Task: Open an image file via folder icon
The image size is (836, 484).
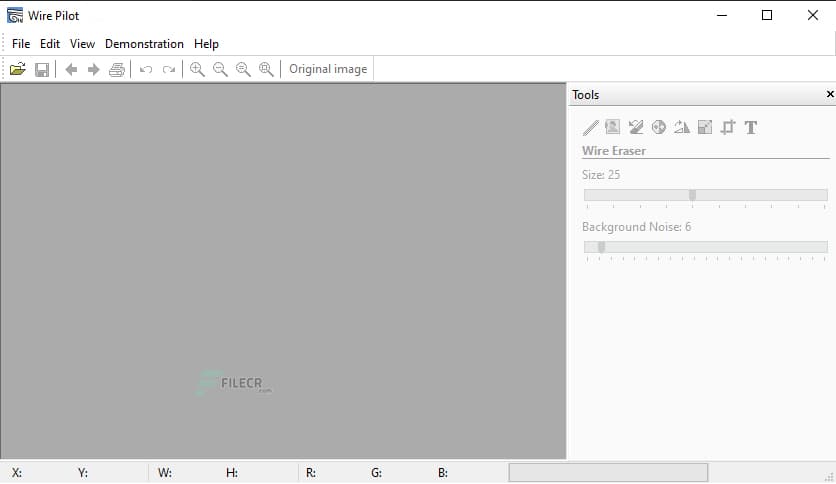Action: tap(18, 69)
